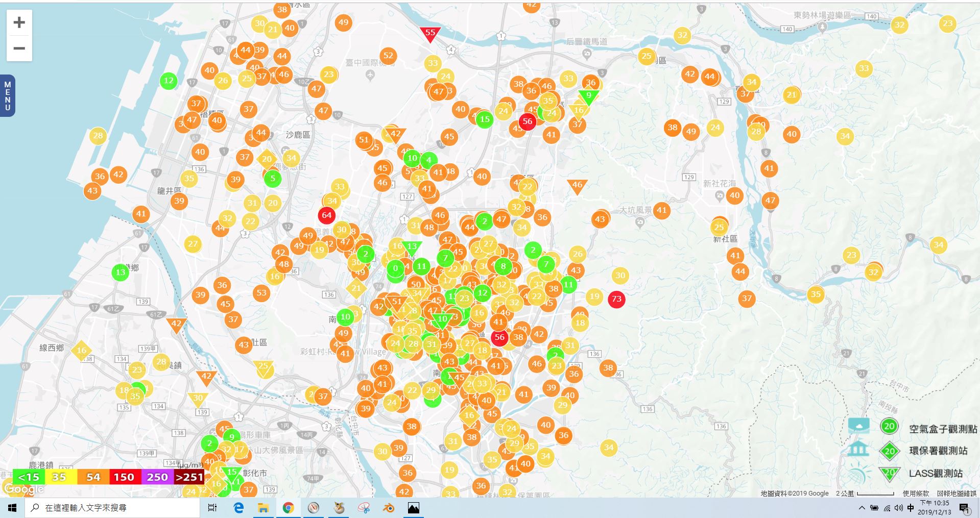
Task: Open Blender from the taskbar
Action: [388, 508]
